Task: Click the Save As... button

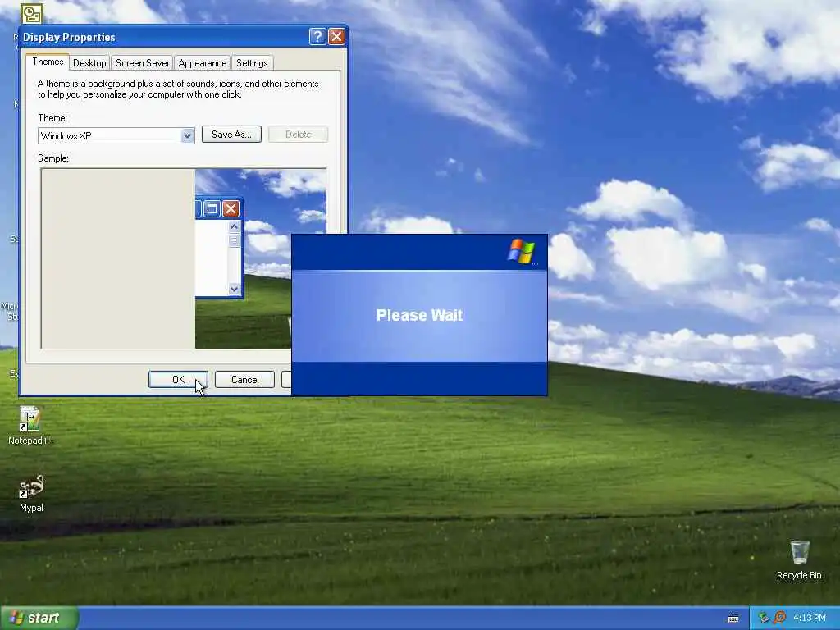Action: click(231, 135)
